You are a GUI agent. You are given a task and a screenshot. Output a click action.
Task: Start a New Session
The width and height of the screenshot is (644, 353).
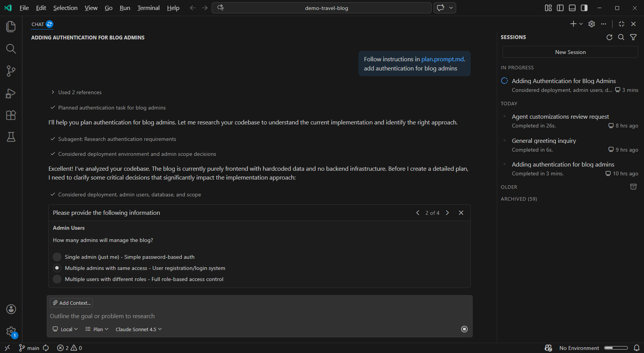(x=570, y=52)
